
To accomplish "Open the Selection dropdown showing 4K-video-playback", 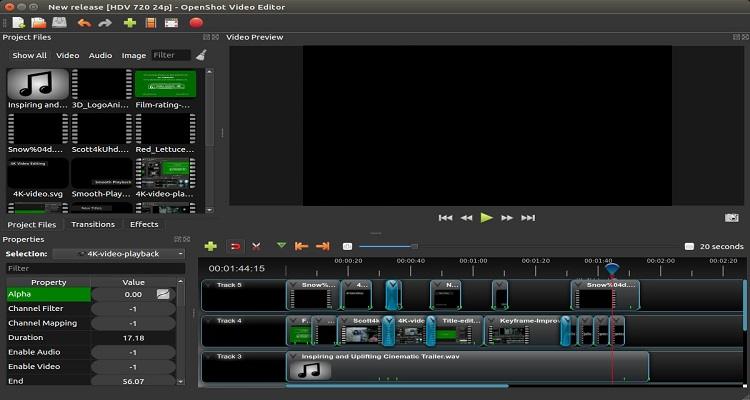I will [119, 254].
